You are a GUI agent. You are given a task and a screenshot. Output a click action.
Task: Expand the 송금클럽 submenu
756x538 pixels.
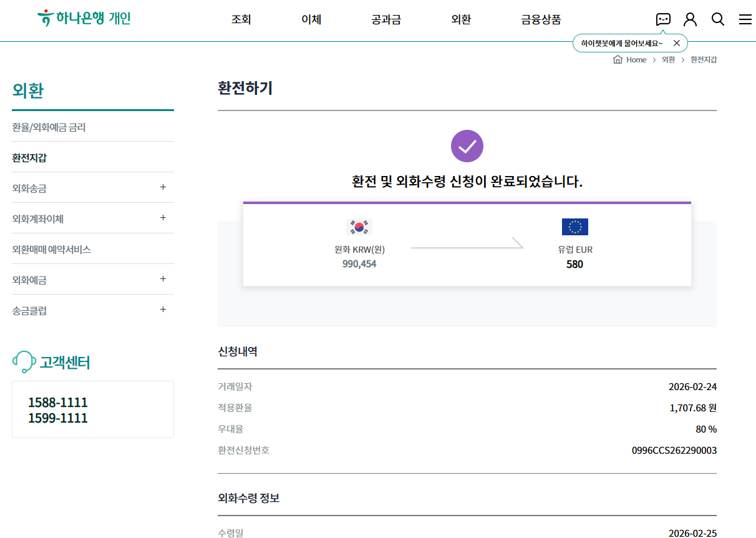click(163, 310)
